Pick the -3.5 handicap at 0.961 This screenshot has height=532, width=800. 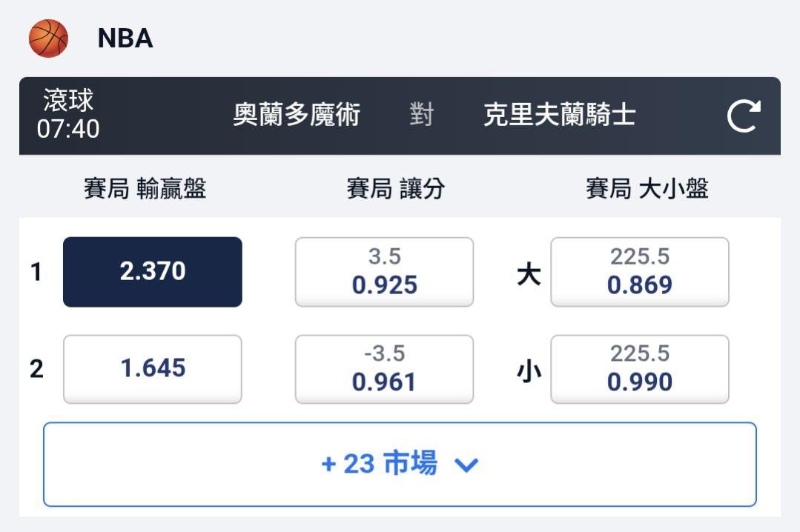coord(384,369)
